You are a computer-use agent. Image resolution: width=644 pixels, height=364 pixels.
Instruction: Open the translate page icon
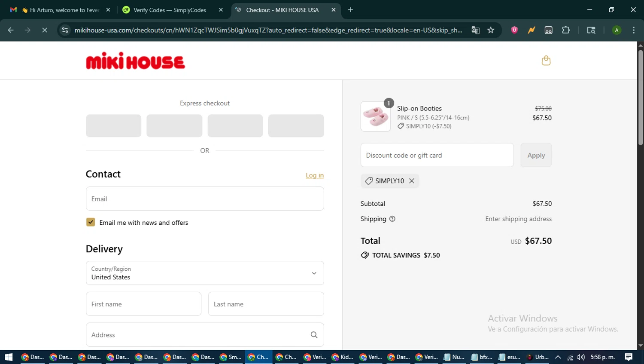[x=475, y=30]
